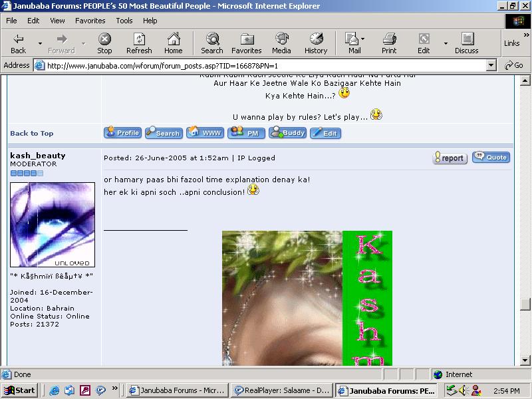Image resolution: width=532 pixels, height=399 pixels.
Task: Click the forum post Search button
Action: click(x=164, y=132)
